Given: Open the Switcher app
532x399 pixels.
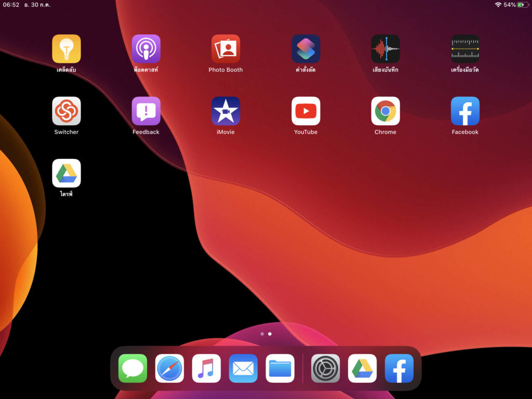Looking at the screenshot, I should tap(66, 110).
